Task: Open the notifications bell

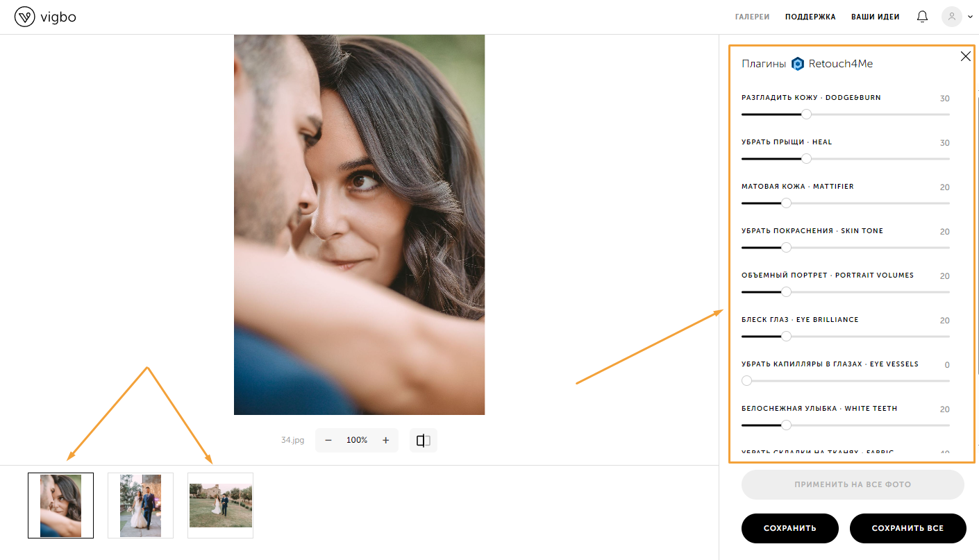Action: [x=922, y=17]
